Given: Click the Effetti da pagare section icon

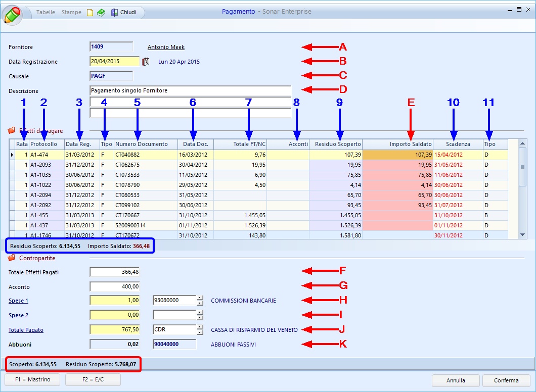Looking at the screenshot, I should [12, 130].
